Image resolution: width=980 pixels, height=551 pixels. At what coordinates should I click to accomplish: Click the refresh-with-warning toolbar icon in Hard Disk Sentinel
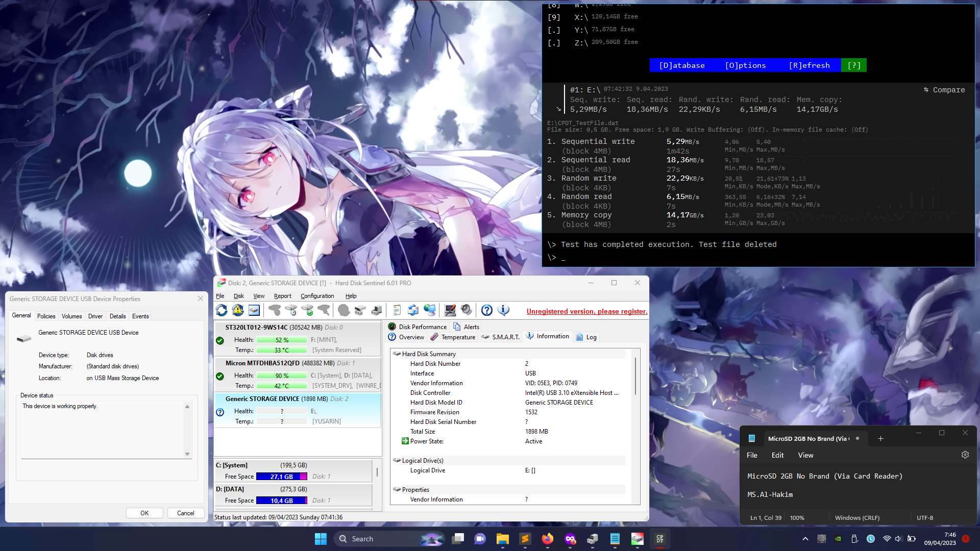238,310
